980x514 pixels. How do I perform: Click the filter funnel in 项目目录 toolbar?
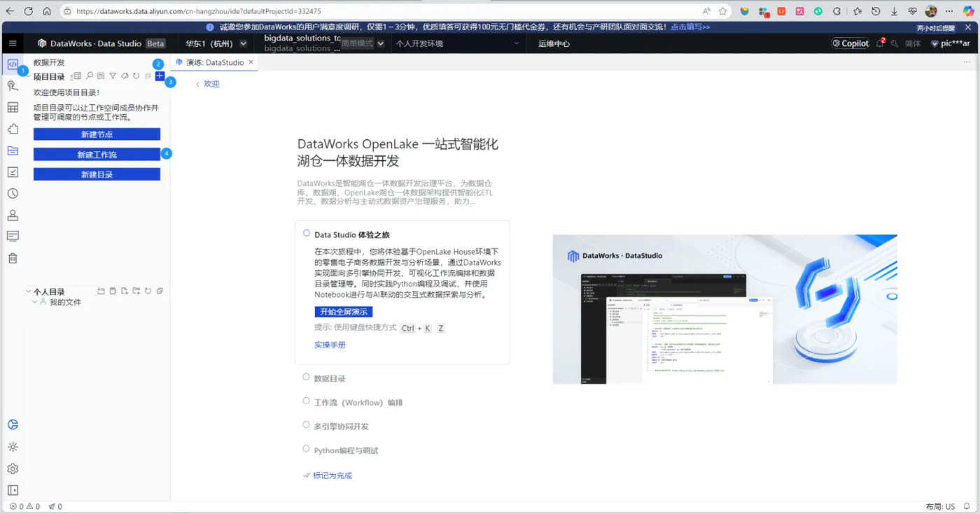click(113, 76)
